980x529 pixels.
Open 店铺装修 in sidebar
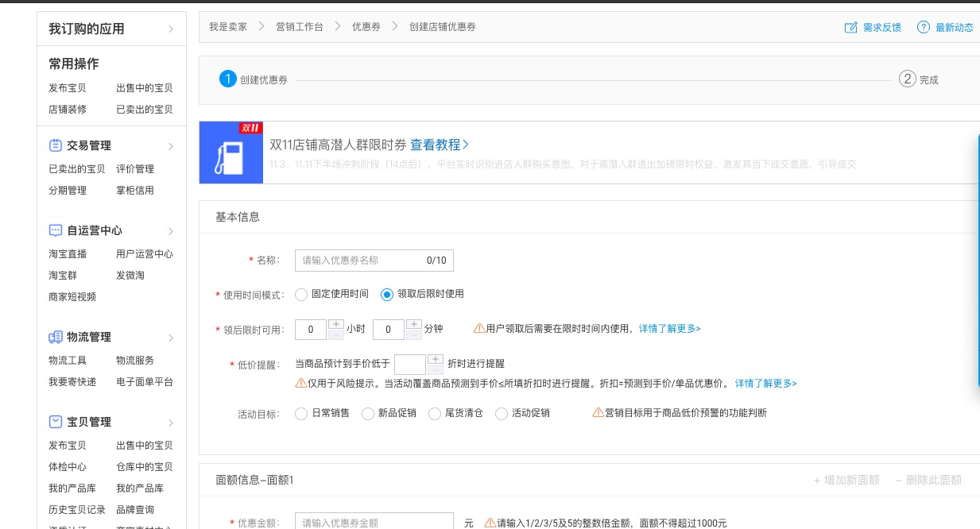(x=68, y=110)
